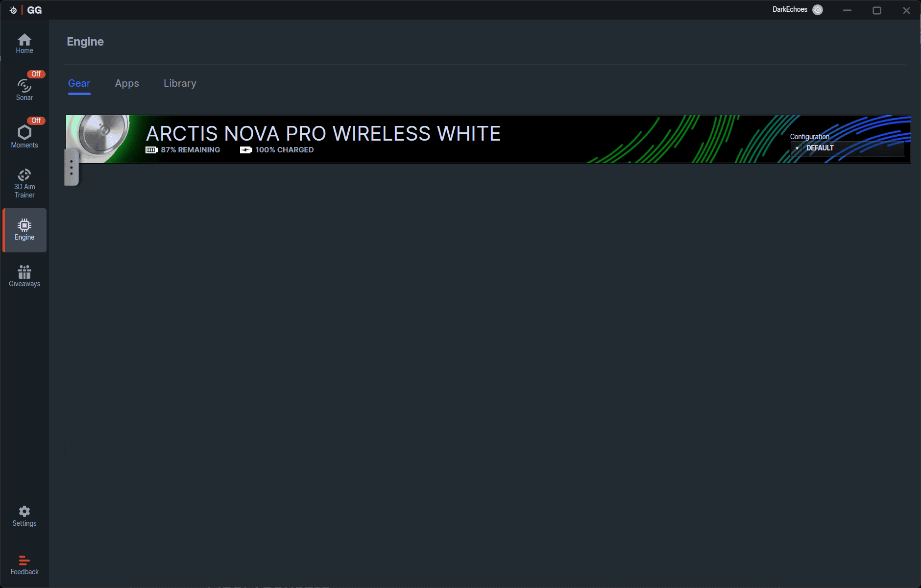Open the Home section in the sidebar
This screenshot has height=588, width=921.
tap(24, 43)
